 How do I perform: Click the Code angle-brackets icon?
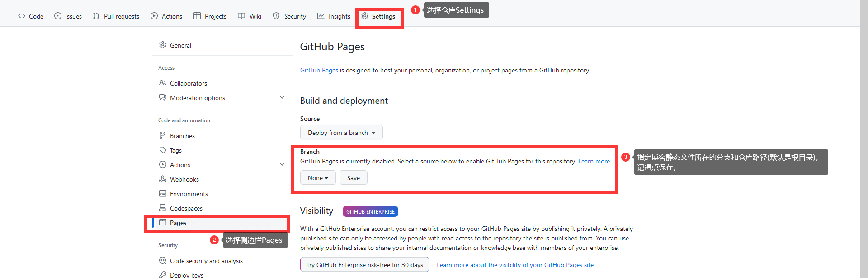point(22,16)
